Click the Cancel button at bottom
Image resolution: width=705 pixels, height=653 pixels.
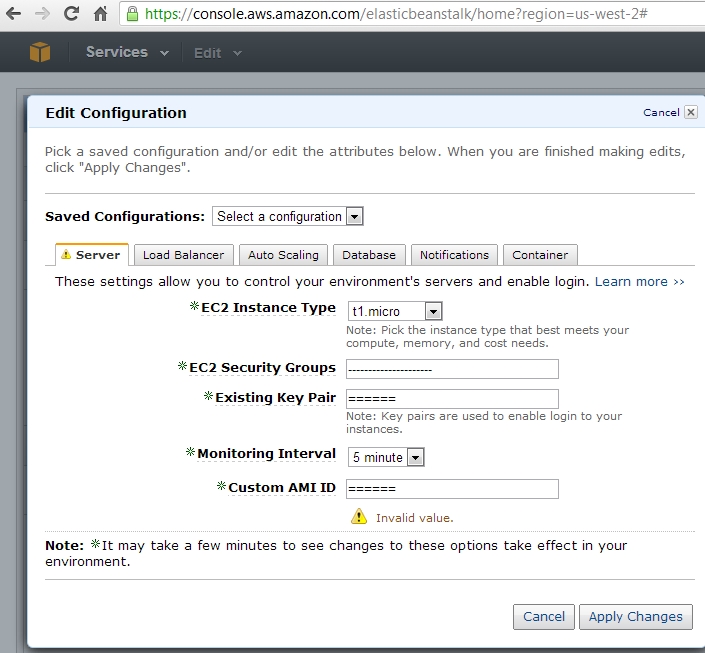tap(544, 617)
